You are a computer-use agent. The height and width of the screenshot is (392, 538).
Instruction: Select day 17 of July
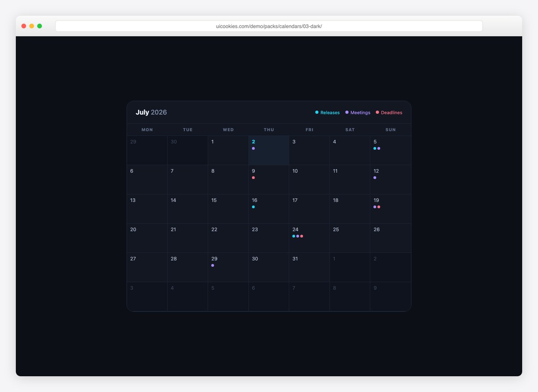(x=309, y=209)
